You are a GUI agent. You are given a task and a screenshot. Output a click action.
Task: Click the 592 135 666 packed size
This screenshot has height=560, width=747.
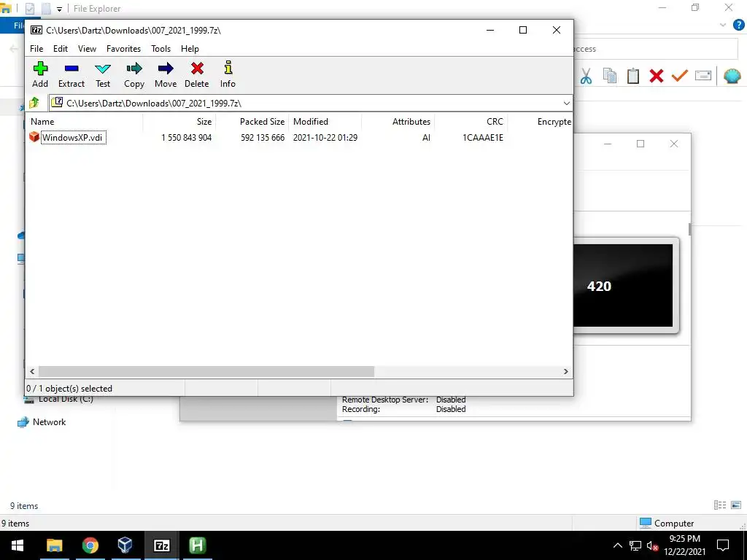263,138
